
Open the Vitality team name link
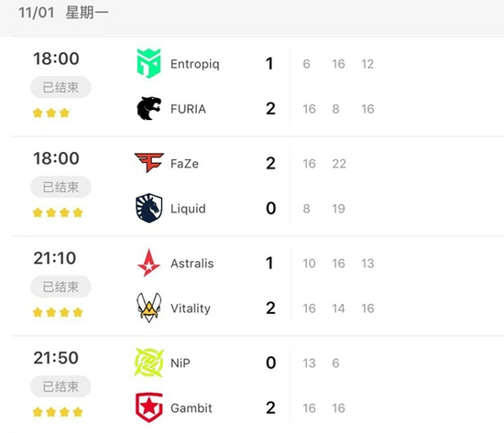pos(191,309)
